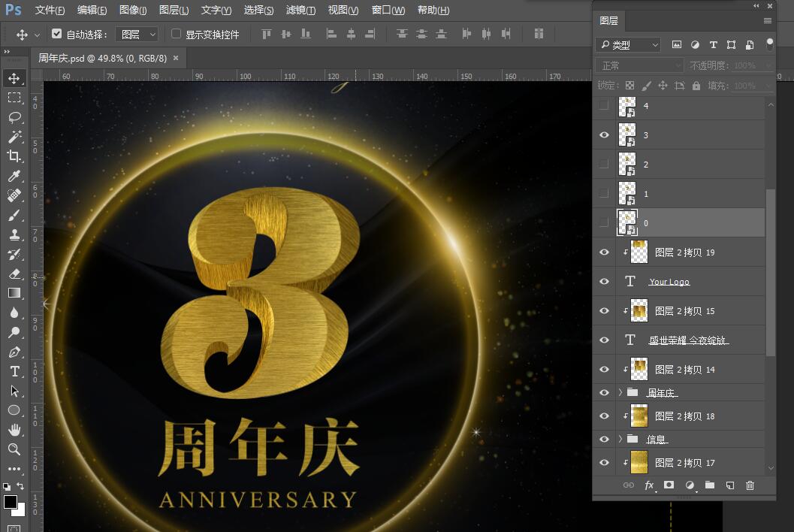The width and height of the screenshot is (794, 532).
Task: Select the Brush tool
Action: click(x=14, y=215)
